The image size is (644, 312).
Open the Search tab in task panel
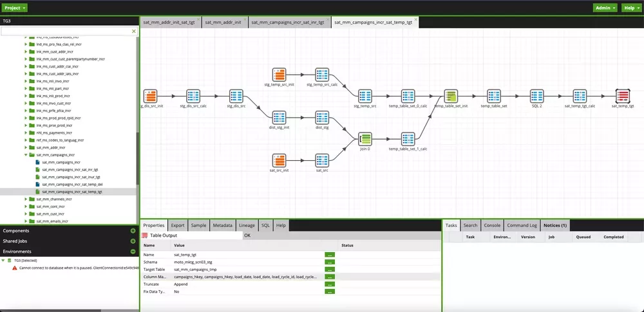coord(470,225)
